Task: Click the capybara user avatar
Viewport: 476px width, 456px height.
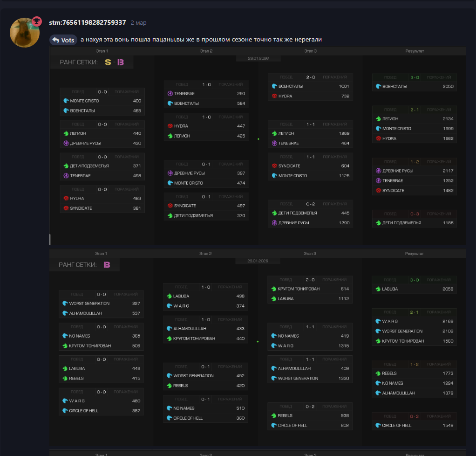Action: click(x=25, y=33)
